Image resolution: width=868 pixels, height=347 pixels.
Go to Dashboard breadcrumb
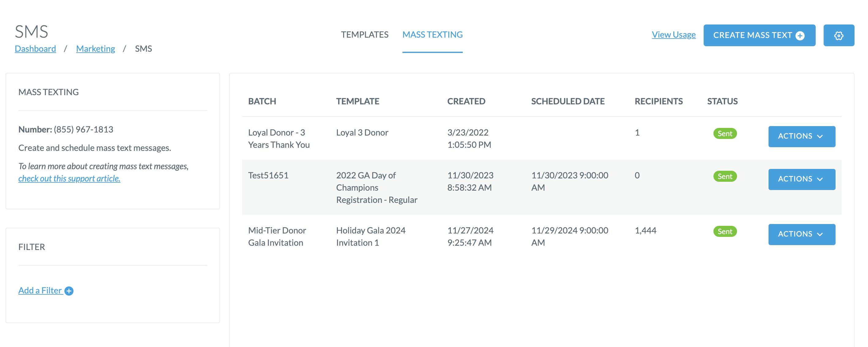tap(36, 49)
